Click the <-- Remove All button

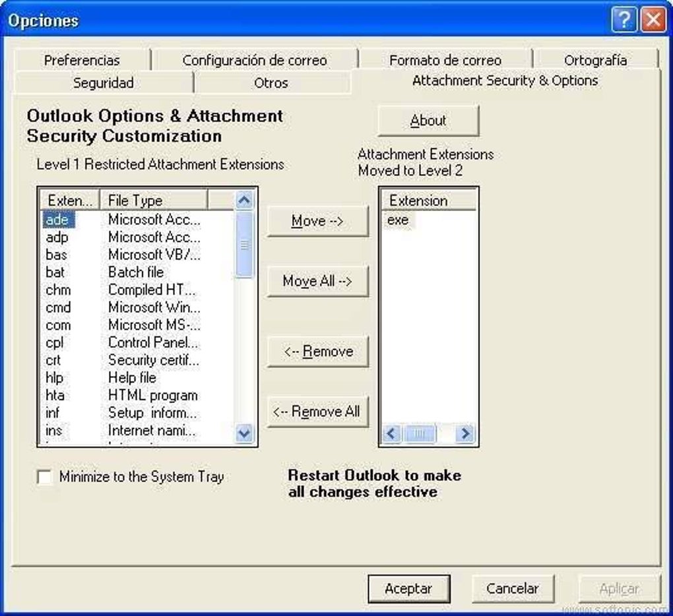[317, 412]
